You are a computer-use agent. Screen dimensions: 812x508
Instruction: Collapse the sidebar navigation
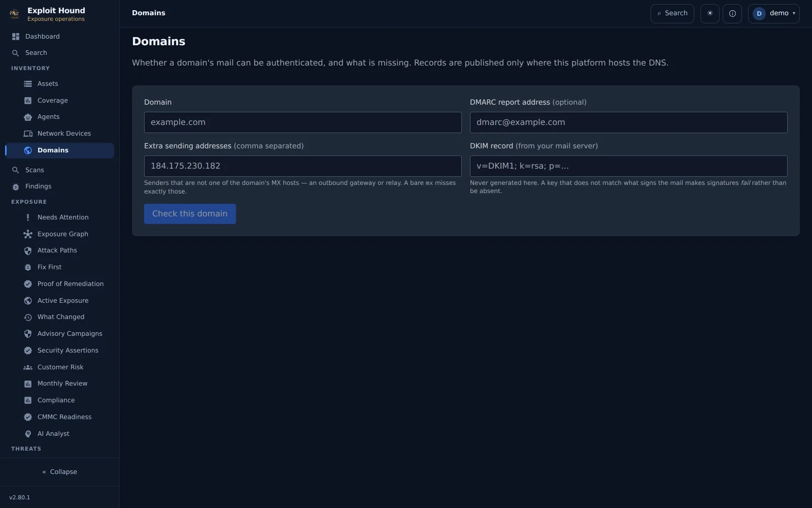click(x=60, y=472)
